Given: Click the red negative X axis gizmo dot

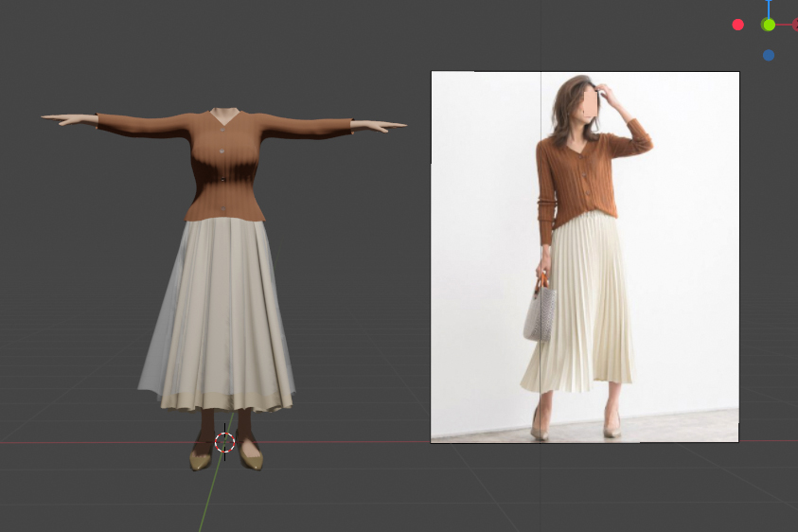Looking at the screenshot, I should tap(738, 25).
